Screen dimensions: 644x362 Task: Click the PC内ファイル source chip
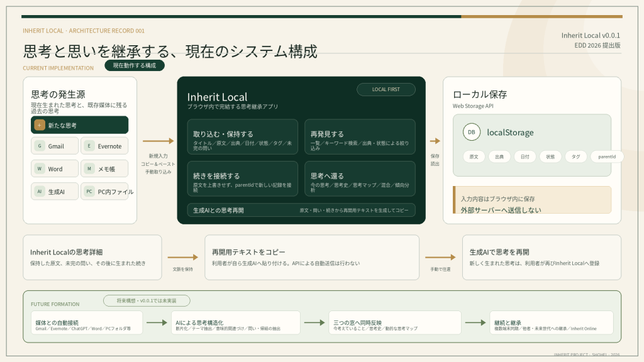[104, 191]
